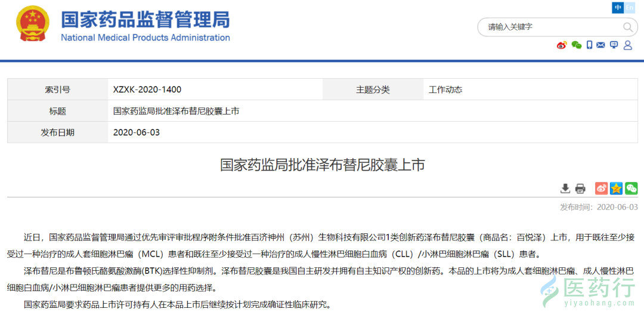Click the 主题分类 table label
The width and height of the screenshot is (644, 315).
(373, 89)
